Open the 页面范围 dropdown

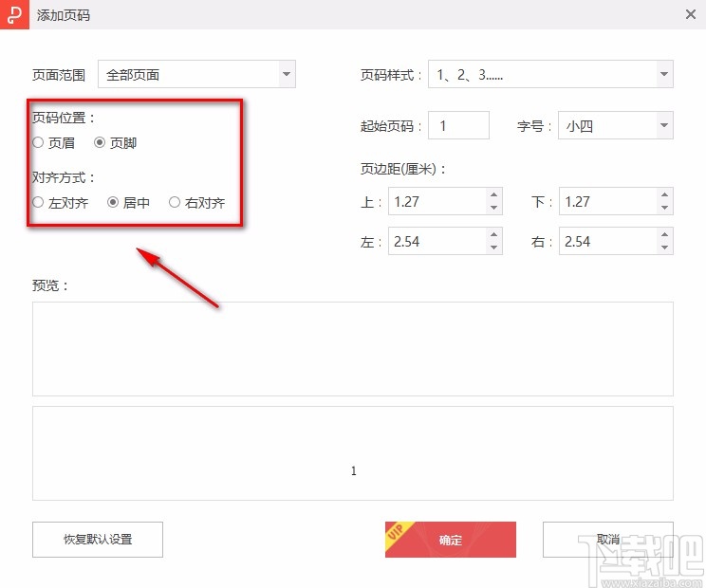point(286,74)
